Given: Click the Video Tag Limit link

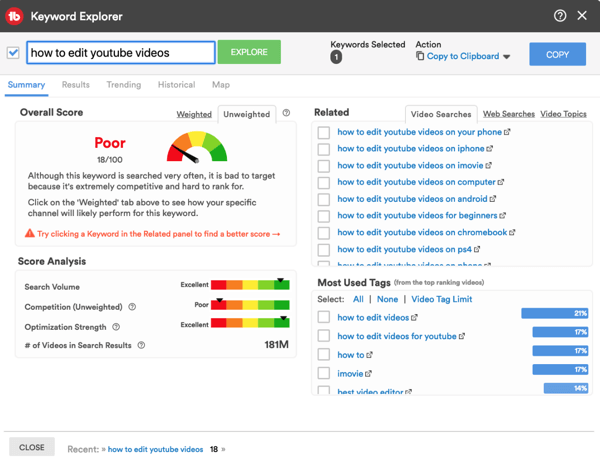Looking at the screenshot, I should (442, 299).
